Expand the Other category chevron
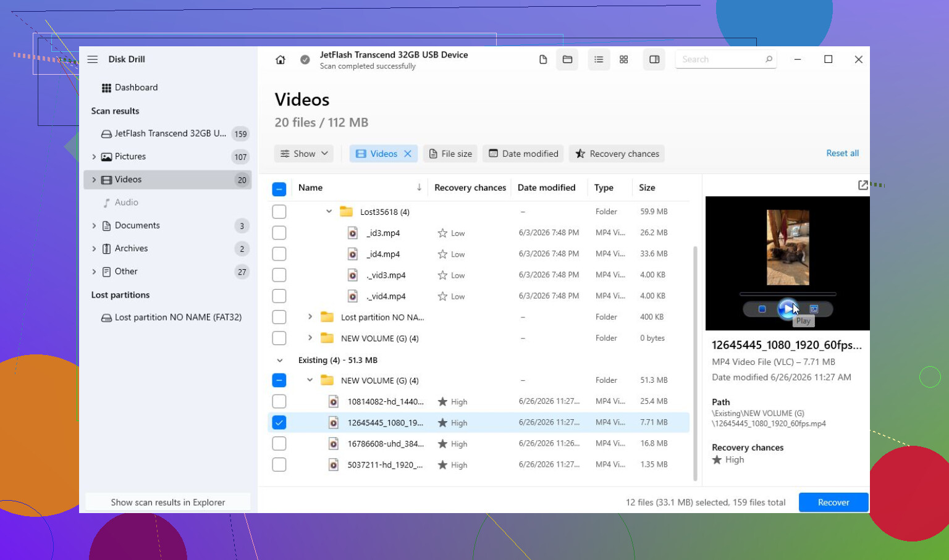This screenshot has height=560, width=949. pos(94,272)
